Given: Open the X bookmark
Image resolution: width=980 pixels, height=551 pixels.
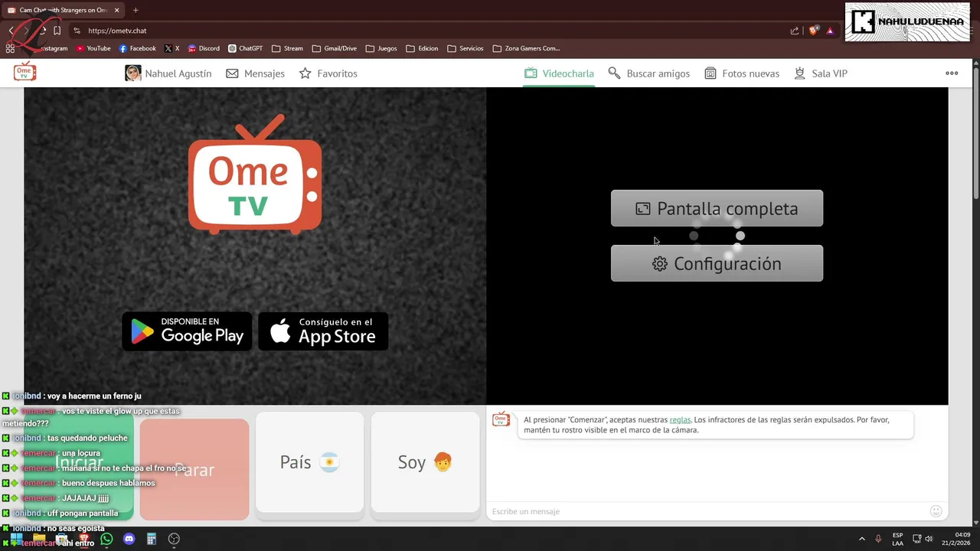Looking at the screenshot, I should click(x=171, y=48).
